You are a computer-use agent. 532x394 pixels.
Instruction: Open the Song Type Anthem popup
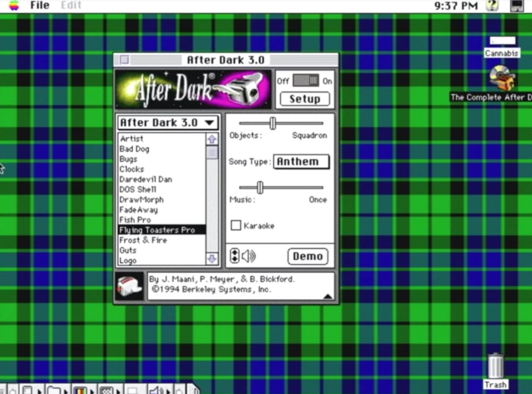tap(301, 162)
